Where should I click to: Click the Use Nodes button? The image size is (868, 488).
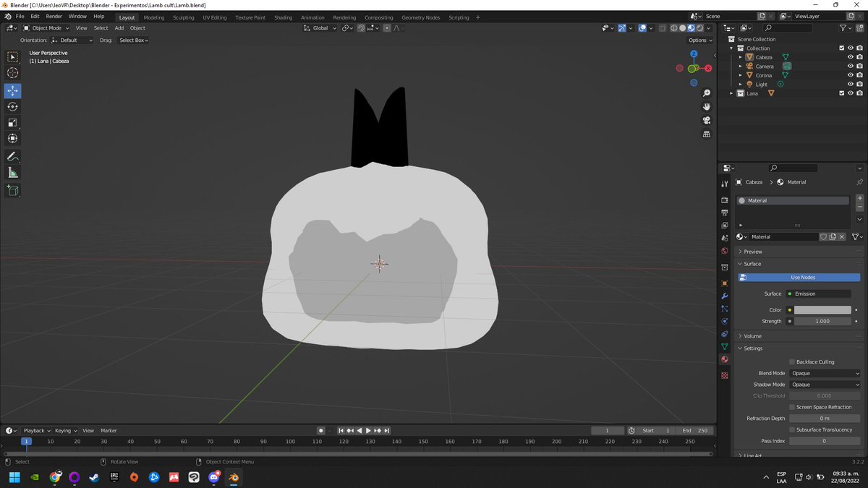(799, 278)
